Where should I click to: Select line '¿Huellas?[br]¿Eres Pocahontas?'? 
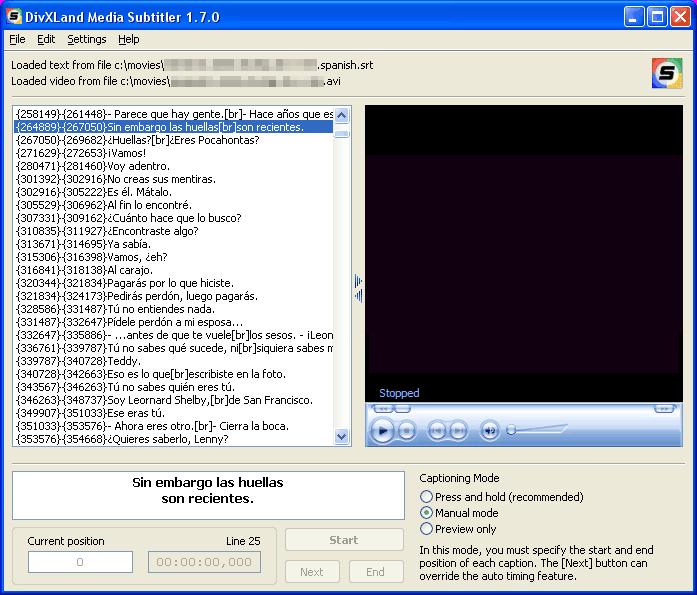tap(174, 140)
